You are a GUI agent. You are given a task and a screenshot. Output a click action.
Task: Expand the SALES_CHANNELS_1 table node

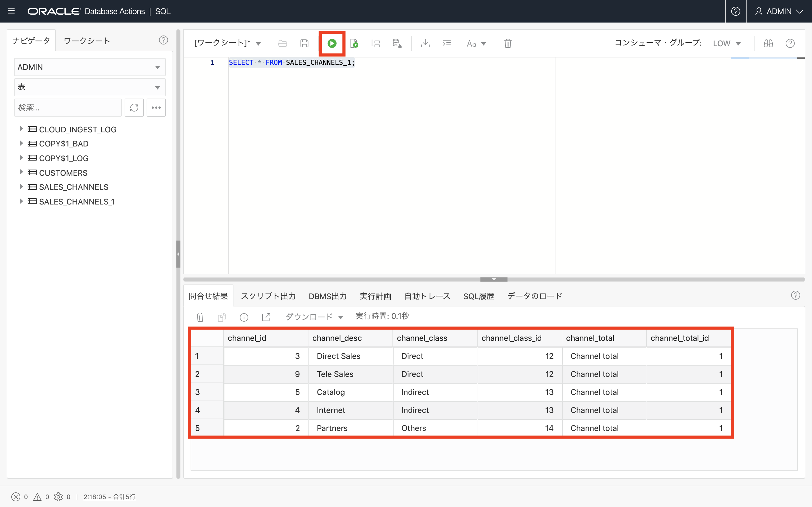coord(21,201)
